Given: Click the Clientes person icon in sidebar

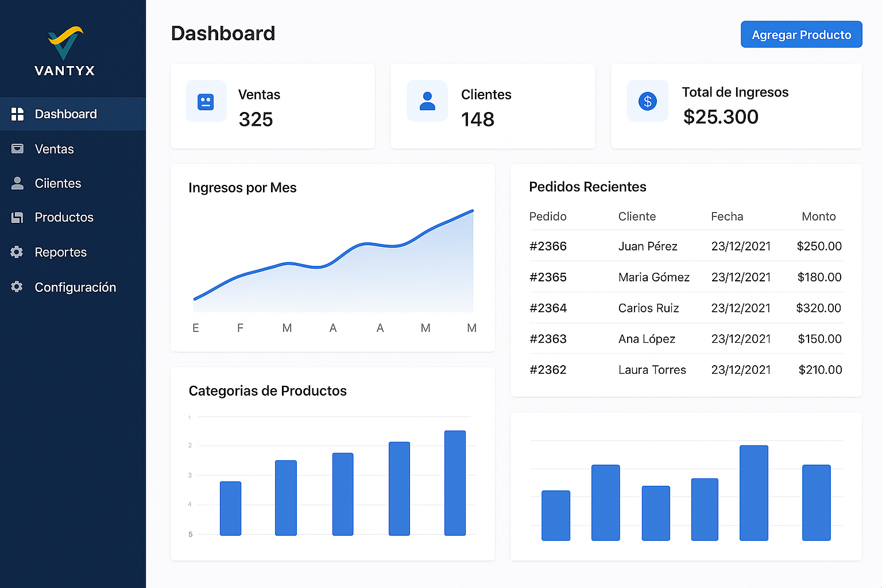Looking at the screenshot, I should tap(18, 183).
